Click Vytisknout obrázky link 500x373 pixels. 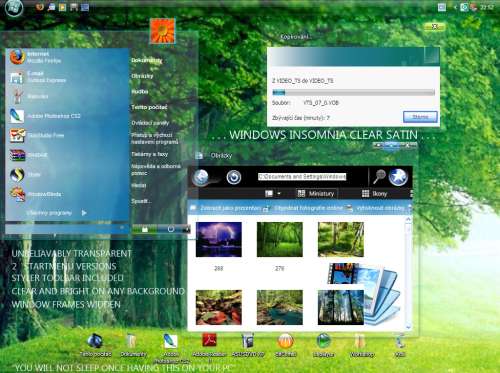click(x=376, y=208)
